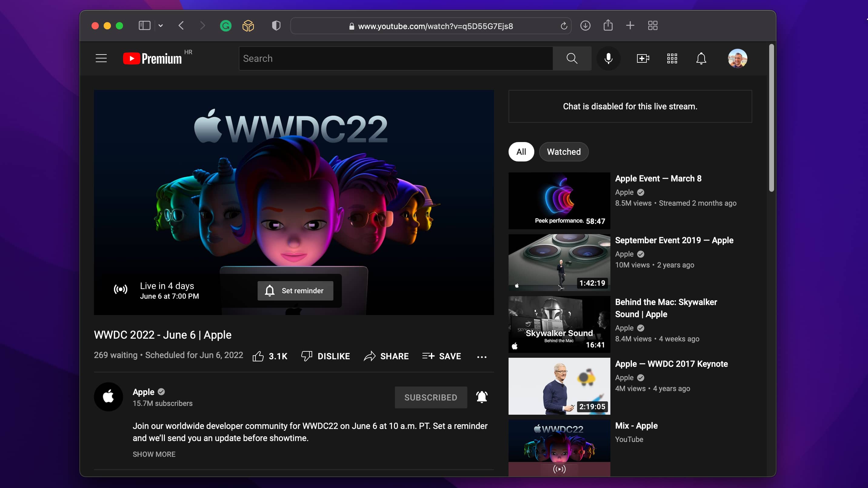Go to YouTube Premium home logo
This screenshot has width=868, height=488.
(x=152, y=58)
